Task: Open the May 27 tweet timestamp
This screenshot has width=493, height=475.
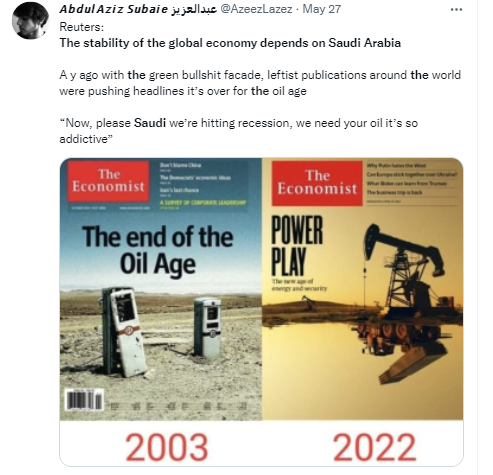Action: point(322,9)
